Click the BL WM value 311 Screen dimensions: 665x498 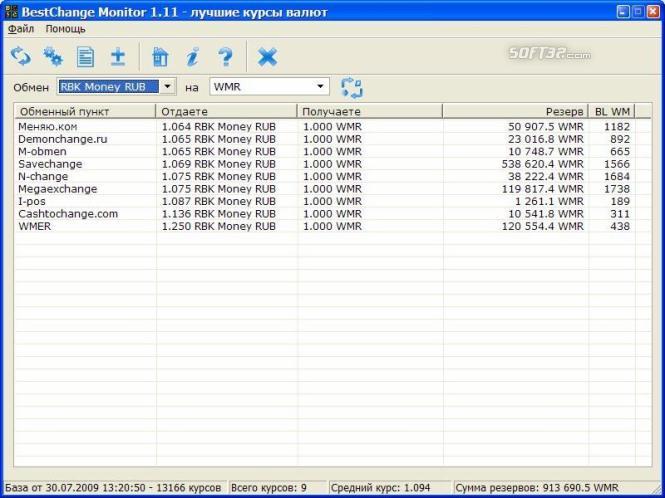(620, 214)
